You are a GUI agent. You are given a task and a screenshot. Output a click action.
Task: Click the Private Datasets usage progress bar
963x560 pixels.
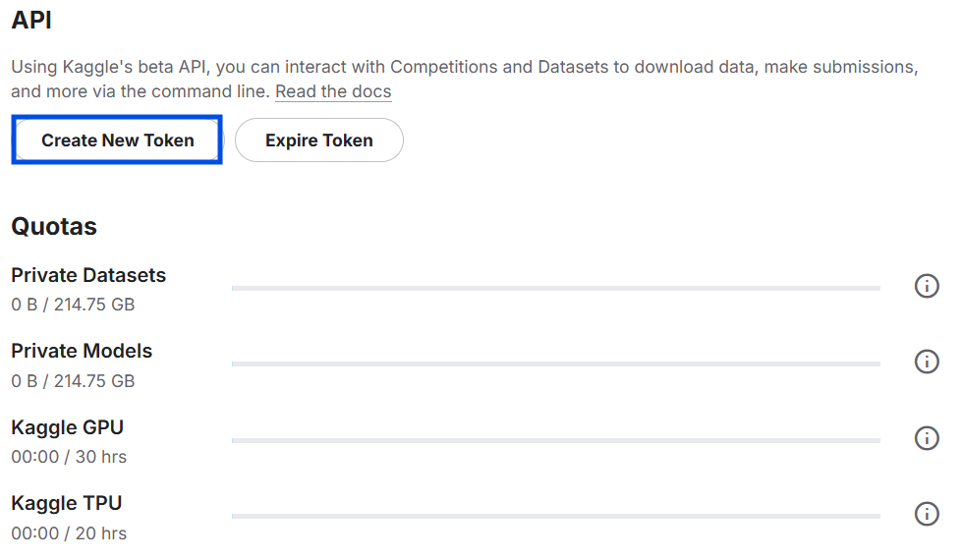point(555,288)
